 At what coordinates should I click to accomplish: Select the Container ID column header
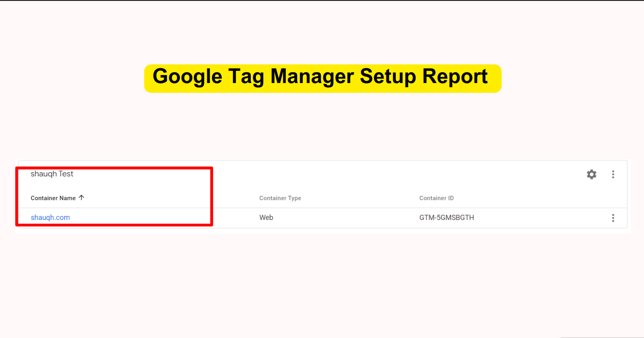(437, 198)
